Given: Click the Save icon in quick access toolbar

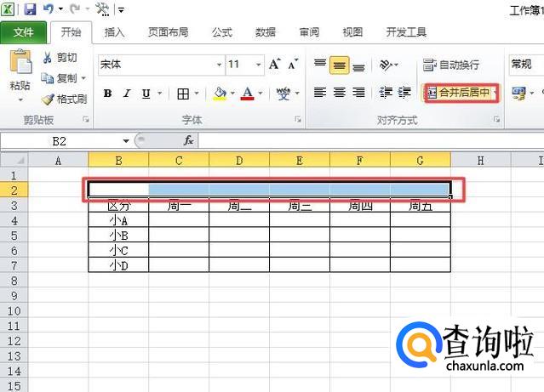Looking at the screenshot, I should 30,9.
